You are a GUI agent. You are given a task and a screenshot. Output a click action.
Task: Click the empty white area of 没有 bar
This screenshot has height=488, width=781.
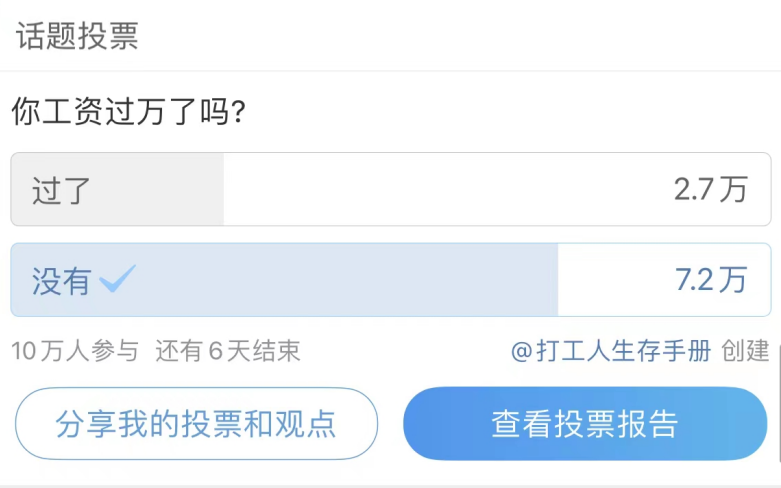coord(615,280)
